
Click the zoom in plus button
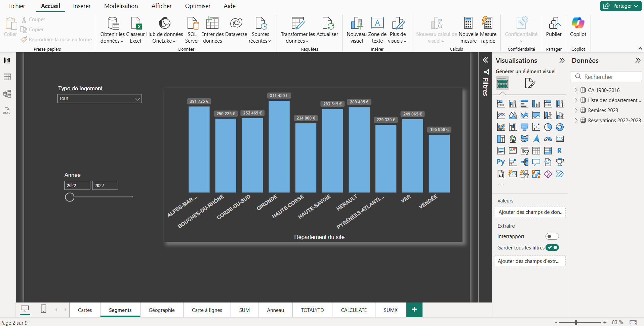[605, 322]
